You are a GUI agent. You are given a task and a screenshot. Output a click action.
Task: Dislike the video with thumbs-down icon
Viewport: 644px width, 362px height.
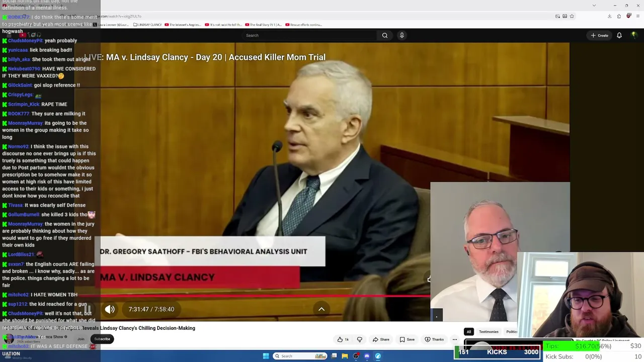tap(359, 339)
